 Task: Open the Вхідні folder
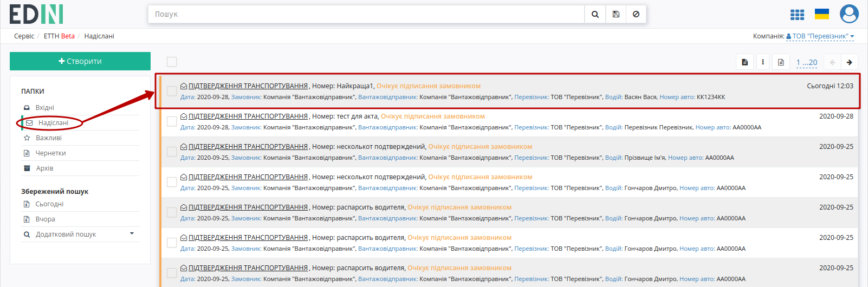[x=45, y=108]
